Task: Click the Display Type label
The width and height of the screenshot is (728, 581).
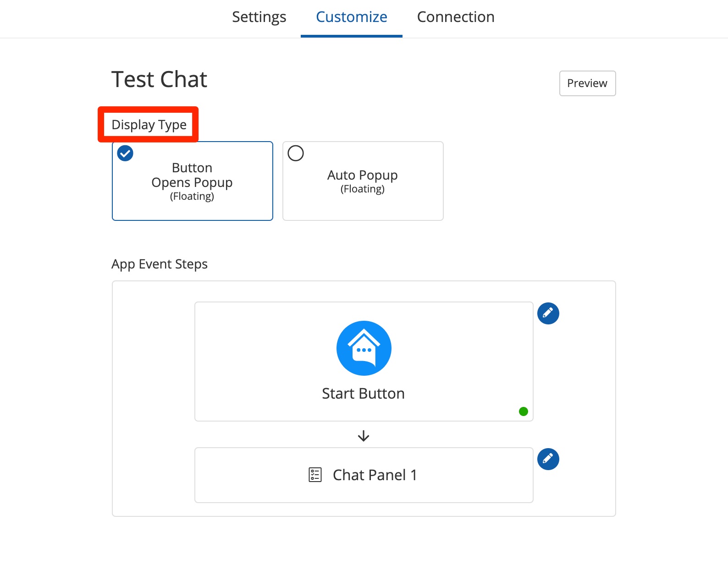Action: click(149, 125)
